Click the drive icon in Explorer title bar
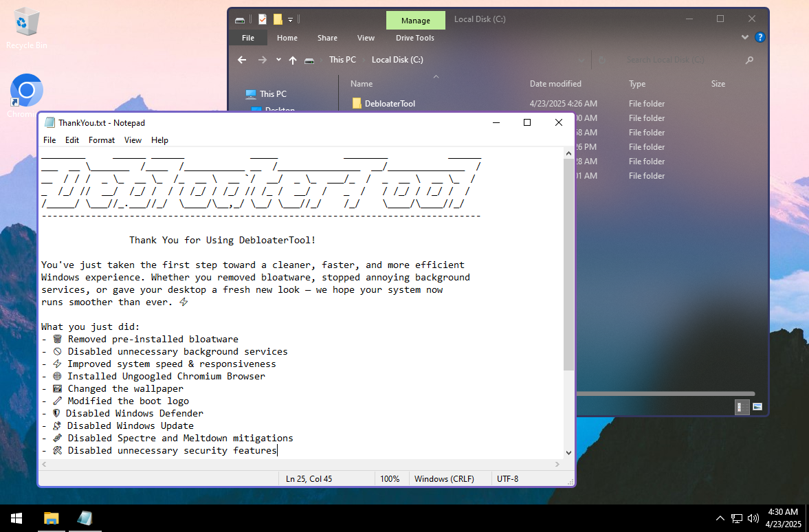Screen dimensions: 809x532 240,20
